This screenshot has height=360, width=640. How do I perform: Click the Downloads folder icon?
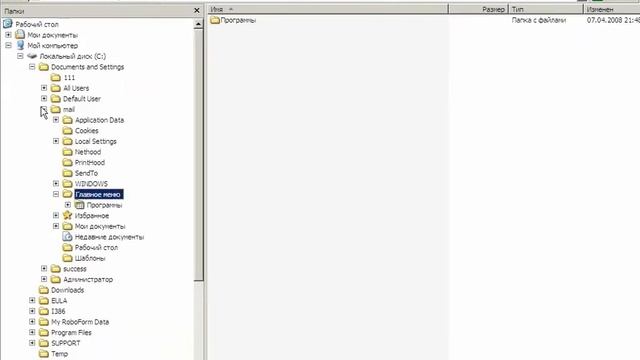click(44, 290)
